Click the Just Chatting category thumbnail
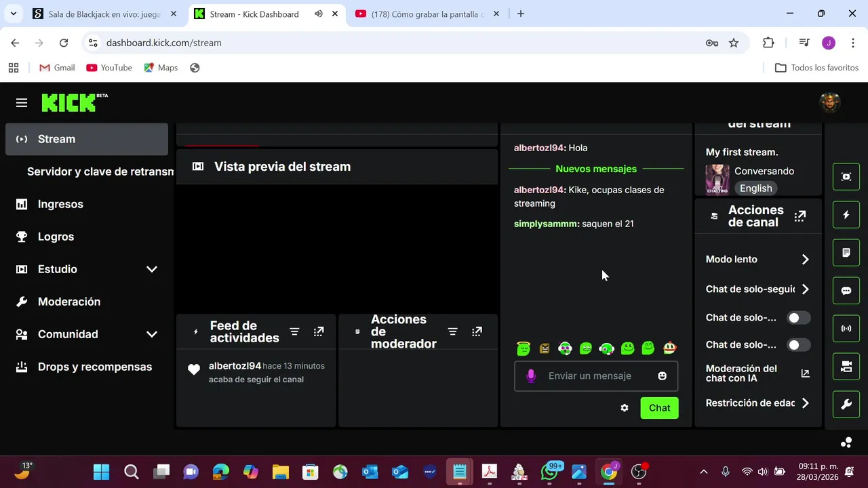The width and height of the screenshot is (868, 488). click(x=717, y=180)
